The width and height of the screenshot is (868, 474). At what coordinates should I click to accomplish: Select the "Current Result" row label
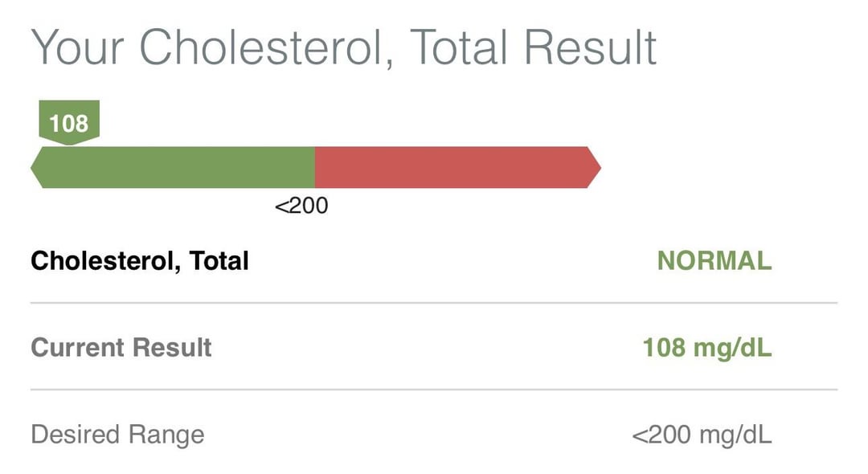click(121, 347)
